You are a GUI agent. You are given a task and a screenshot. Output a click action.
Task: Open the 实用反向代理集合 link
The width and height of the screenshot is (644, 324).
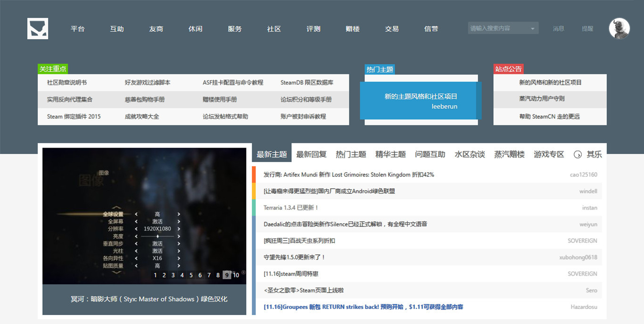pos(70,100)
